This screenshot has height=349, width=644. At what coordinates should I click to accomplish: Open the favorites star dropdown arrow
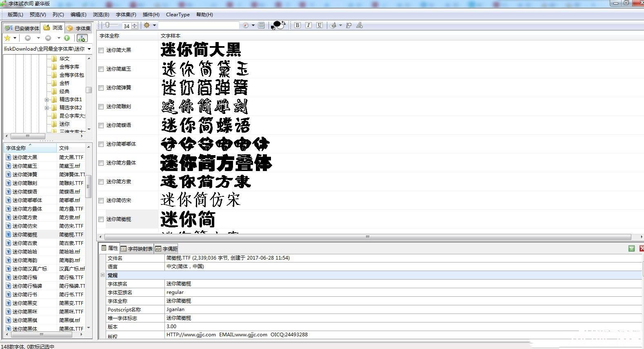point(15,38)
